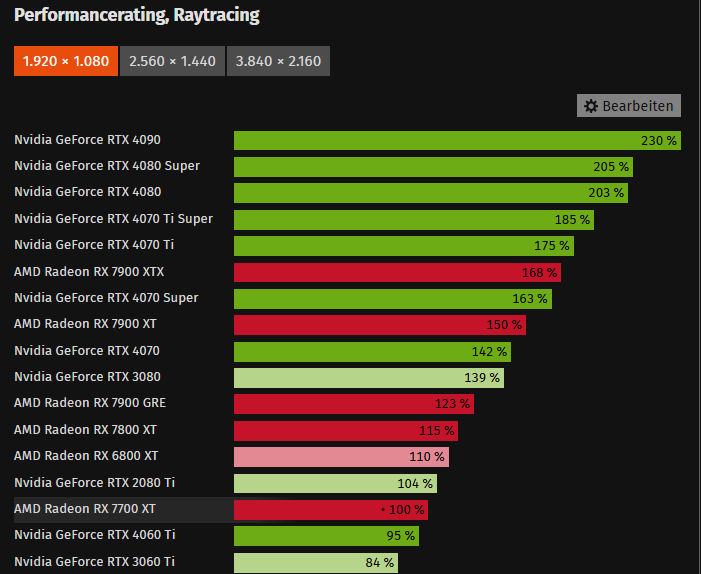Click the 95 % bar

pyautogui.click(x=326, y=536)
